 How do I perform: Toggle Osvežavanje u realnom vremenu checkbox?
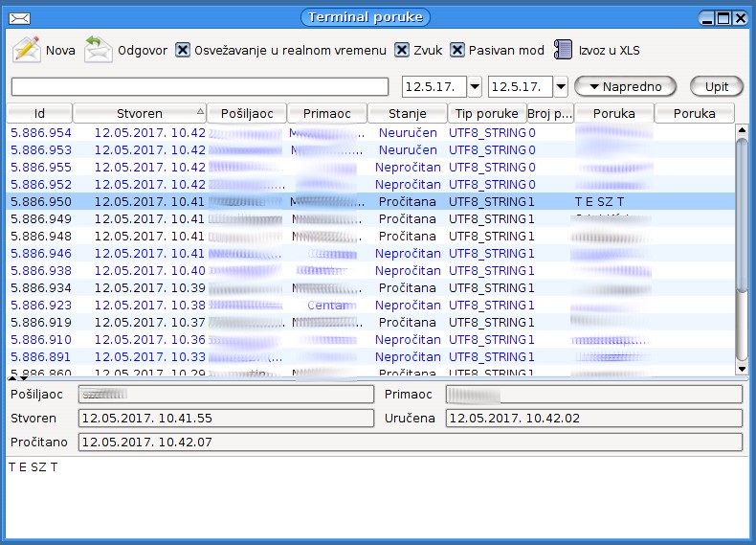click(x=183, y=50)
